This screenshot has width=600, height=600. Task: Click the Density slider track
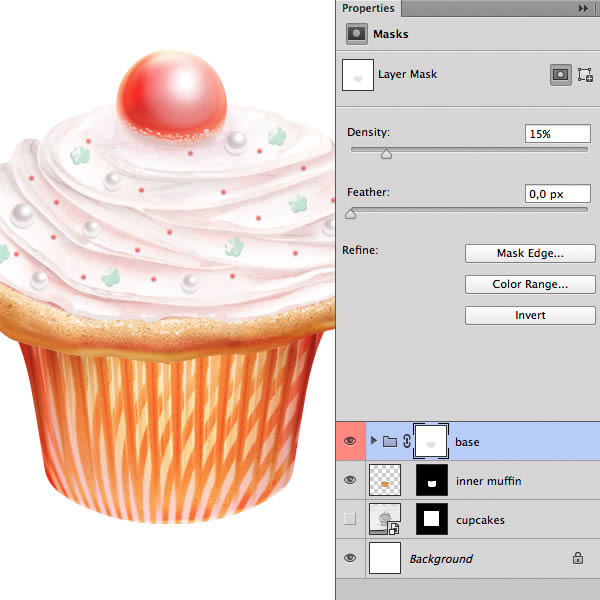[x=469, y=149]
